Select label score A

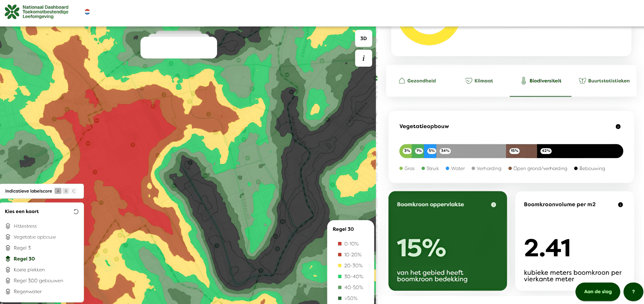58,191
